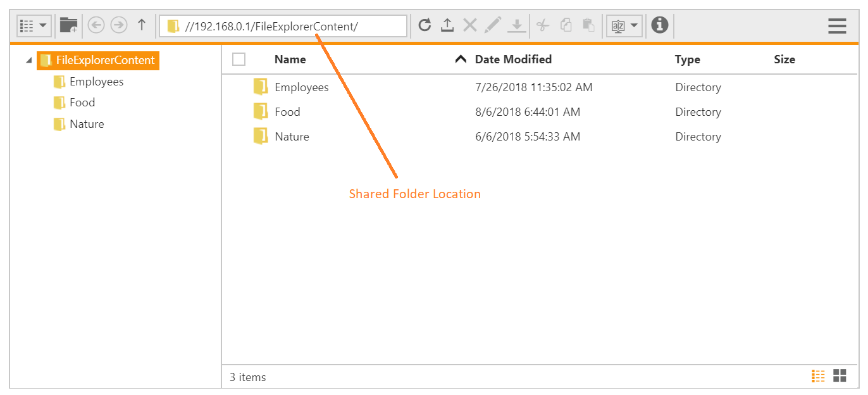Click the Back navigation arrow

[x=96, y=25]
